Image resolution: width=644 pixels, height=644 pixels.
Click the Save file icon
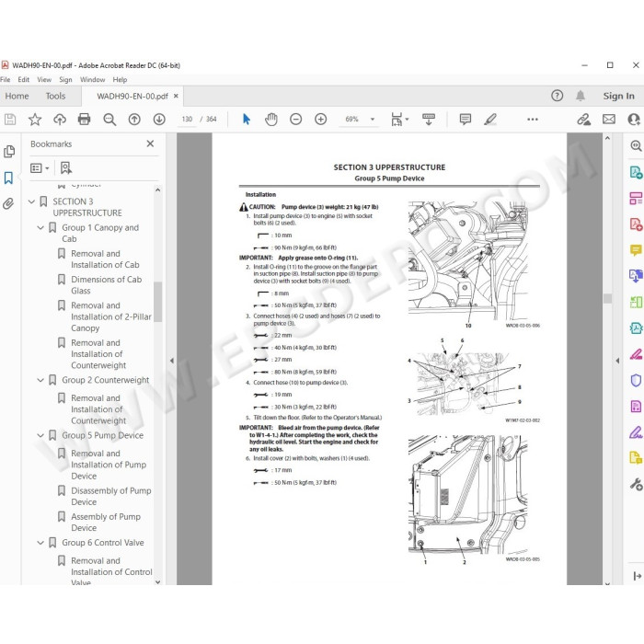tap(10, 120)
